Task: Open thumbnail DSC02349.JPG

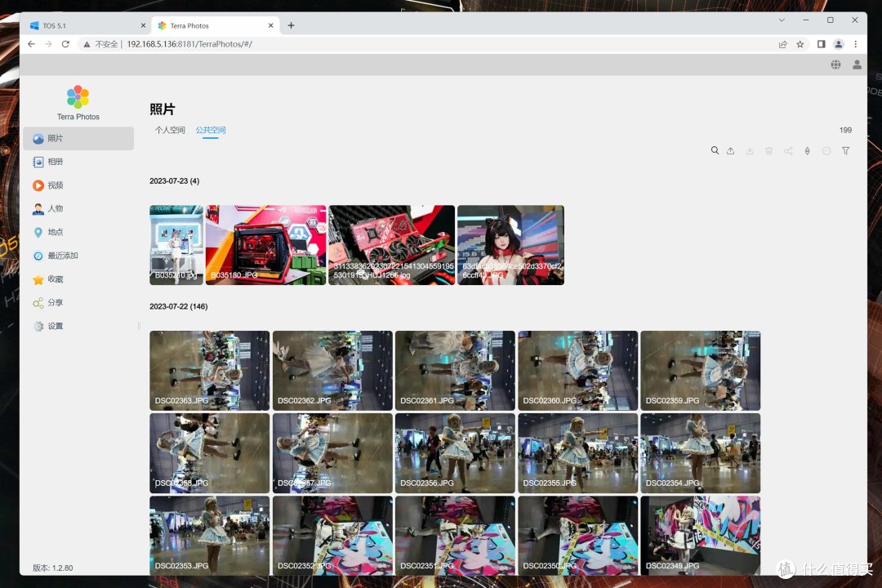Action: tap(701, 535)
